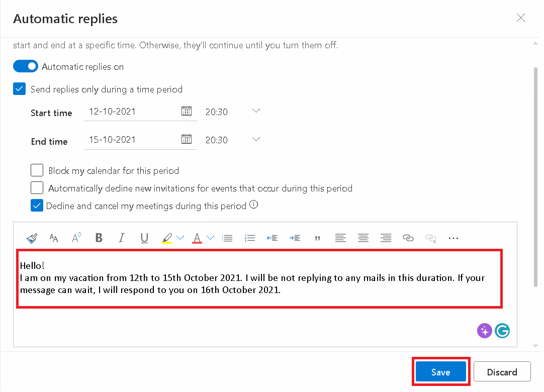
Task: Expand the highlight color dropdown arrow
Action: click(181, 239)
